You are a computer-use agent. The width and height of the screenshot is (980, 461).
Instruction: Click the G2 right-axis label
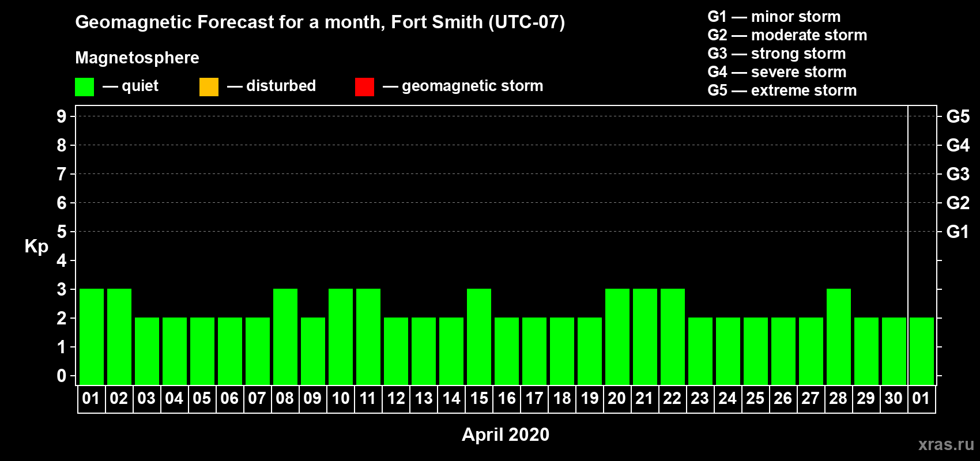click(x=958, y=203)
